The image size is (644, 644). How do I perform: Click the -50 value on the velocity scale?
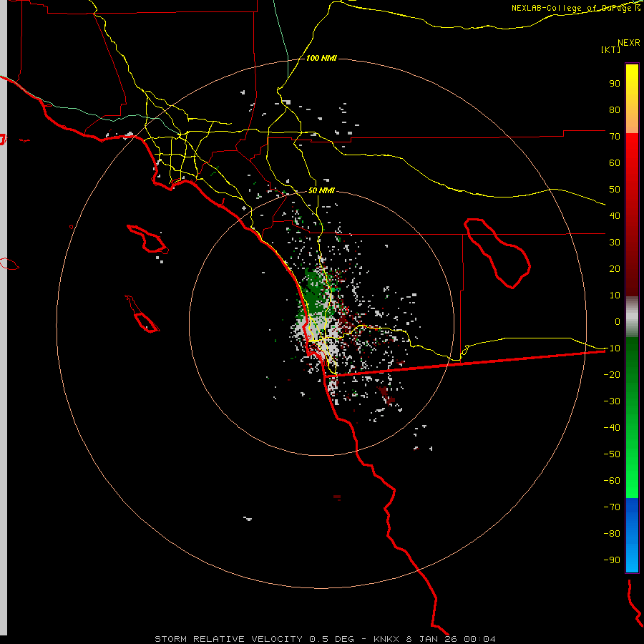click(x=612, y=454)
